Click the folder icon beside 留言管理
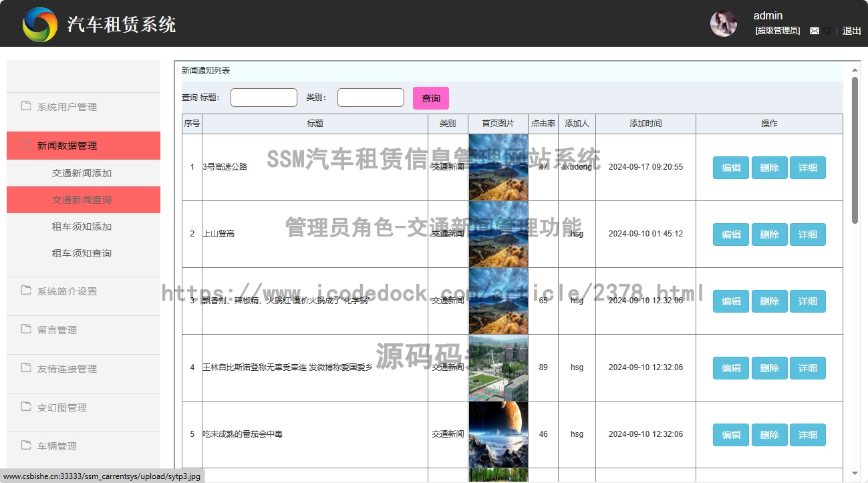 [x=26, y=329]
